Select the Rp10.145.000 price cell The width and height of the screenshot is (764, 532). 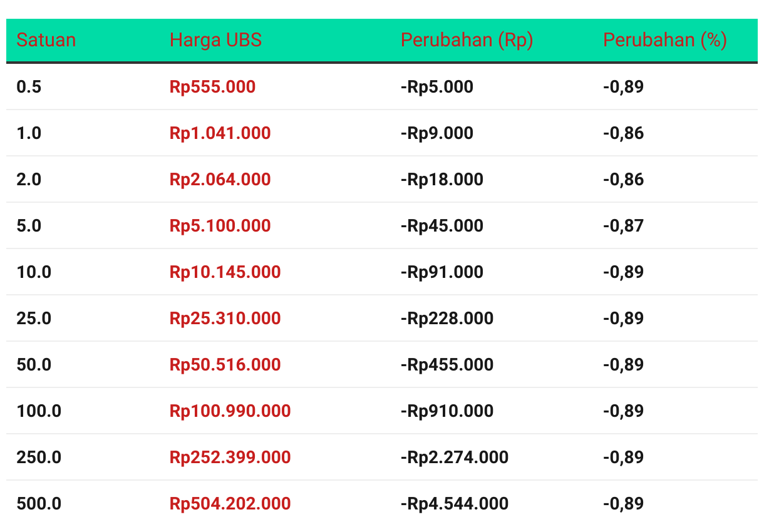[x=225, y=272]
